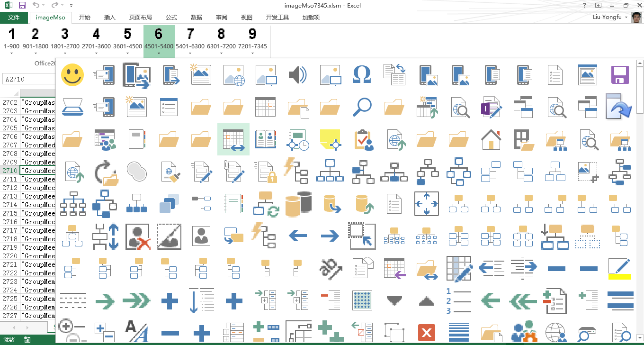Click the pencil with yellow highlight icon

[x=620, y=268]
